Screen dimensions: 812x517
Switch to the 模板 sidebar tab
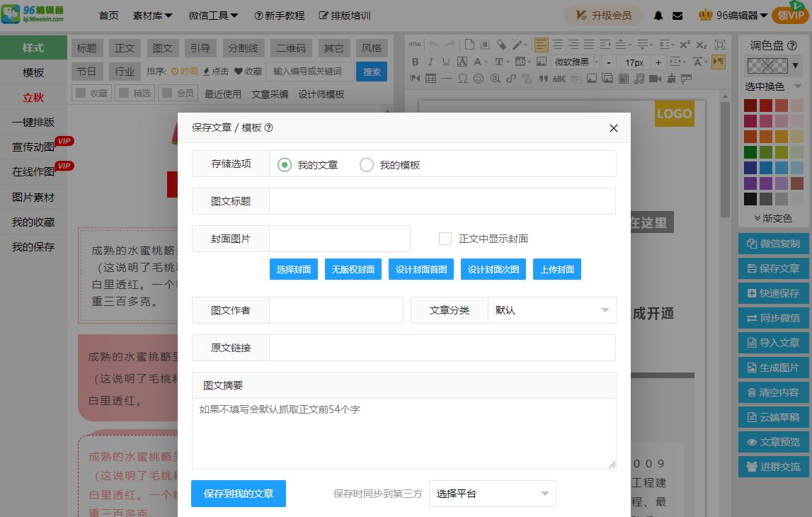click(33, 72)
